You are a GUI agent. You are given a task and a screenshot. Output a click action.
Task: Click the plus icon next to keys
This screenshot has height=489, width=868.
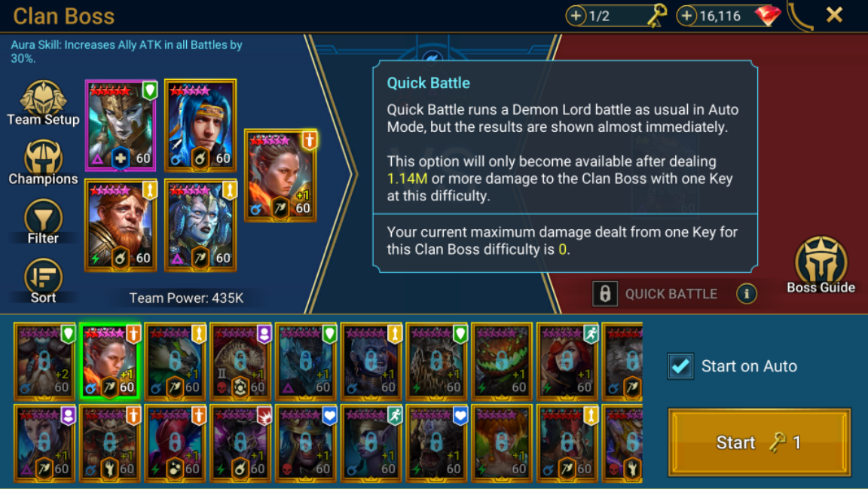click(x=576, y=16)
